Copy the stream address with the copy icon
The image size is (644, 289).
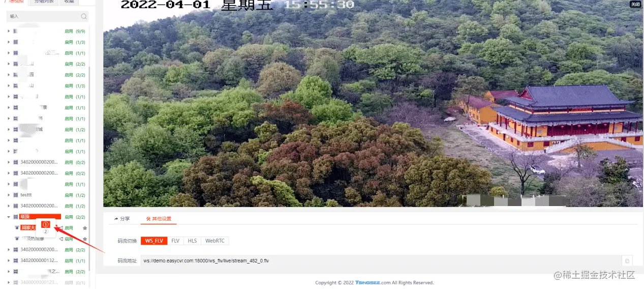tap(627, 261)
